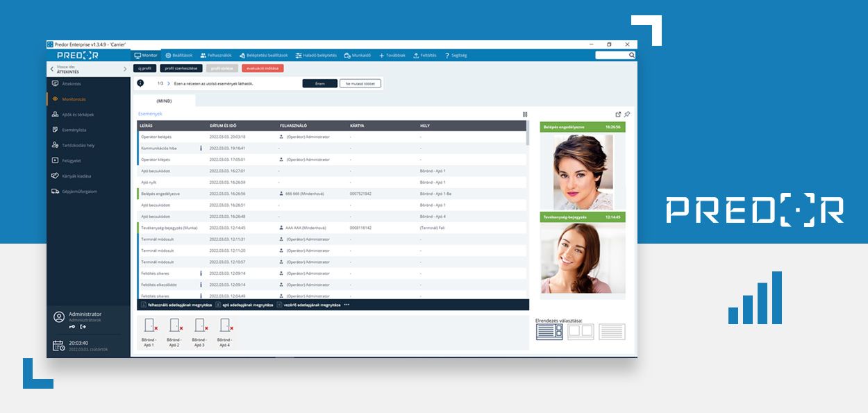Open Ajtók és térképek in sidebar
The image size is (868, 413).
pyautogui.click(x=88, y=115)
